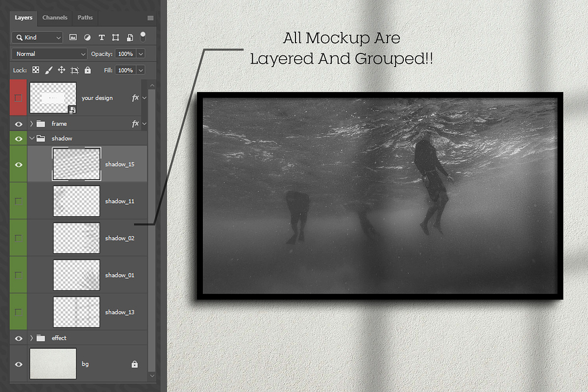
Task: Collapse the shadow group chevron
Action: click(x=32, y=138)
